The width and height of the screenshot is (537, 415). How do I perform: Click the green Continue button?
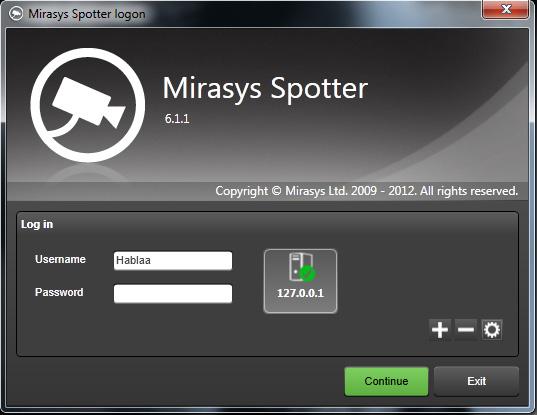(x=386, y=381)
